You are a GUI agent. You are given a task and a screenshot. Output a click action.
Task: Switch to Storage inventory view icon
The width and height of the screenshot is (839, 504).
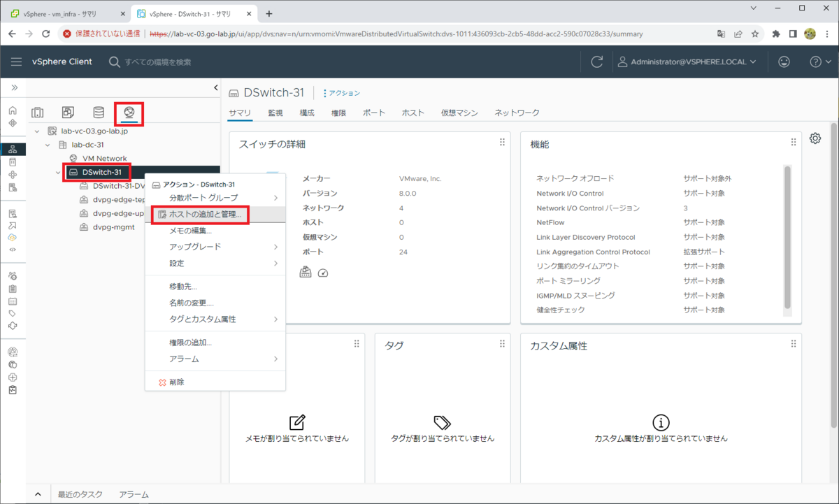99,113
